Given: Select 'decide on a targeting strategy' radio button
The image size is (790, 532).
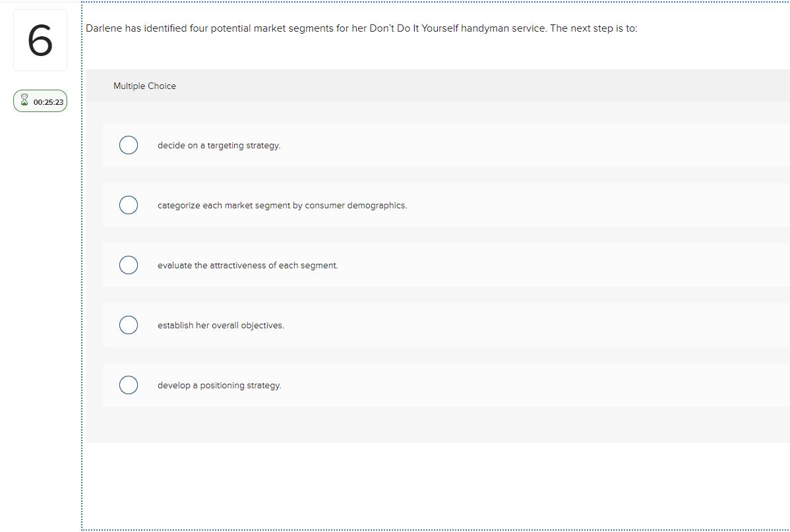Looking at the screenshot, I should 129,145.
